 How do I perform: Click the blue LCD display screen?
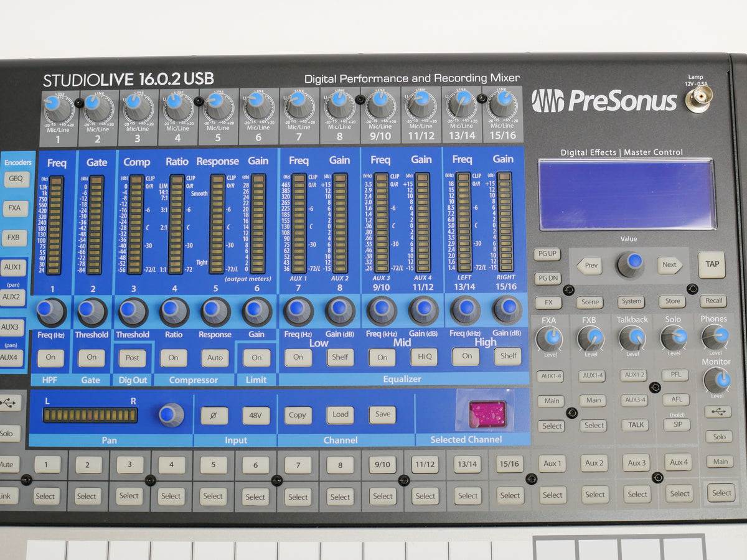627,194
